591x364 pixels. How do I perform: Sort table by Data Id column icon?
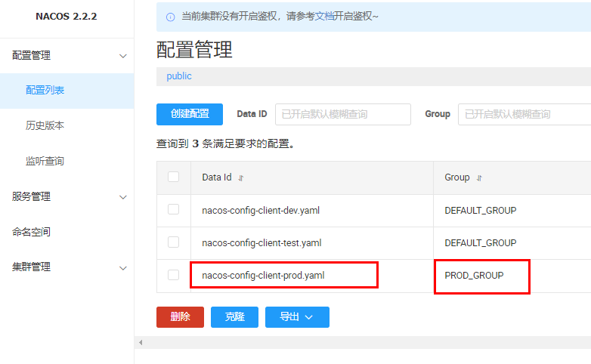click(241, 178)
